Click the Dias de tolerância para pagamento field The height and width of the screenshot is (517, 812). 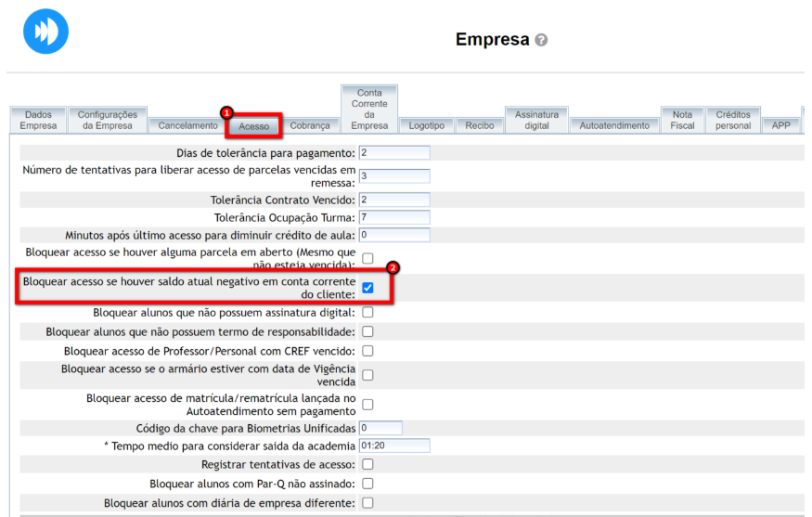pyautogui.click(x=393, y=152)
